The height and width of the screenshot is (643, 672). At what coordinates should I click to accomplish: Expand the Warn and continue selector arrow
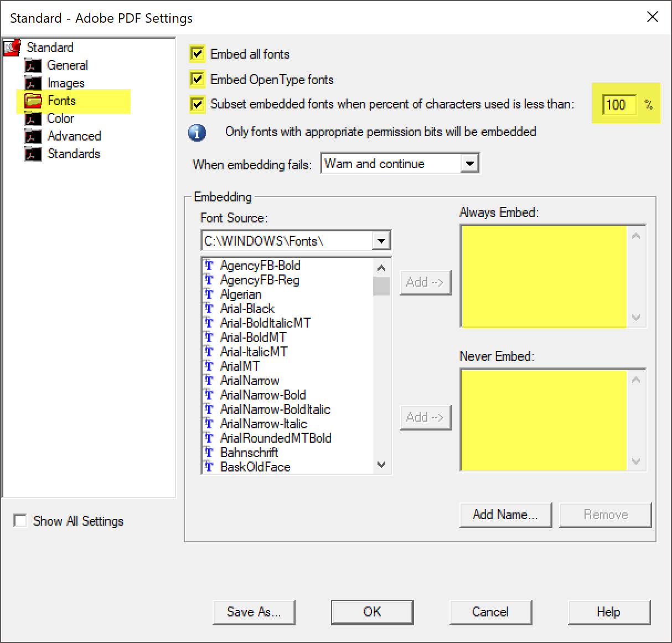470,163
